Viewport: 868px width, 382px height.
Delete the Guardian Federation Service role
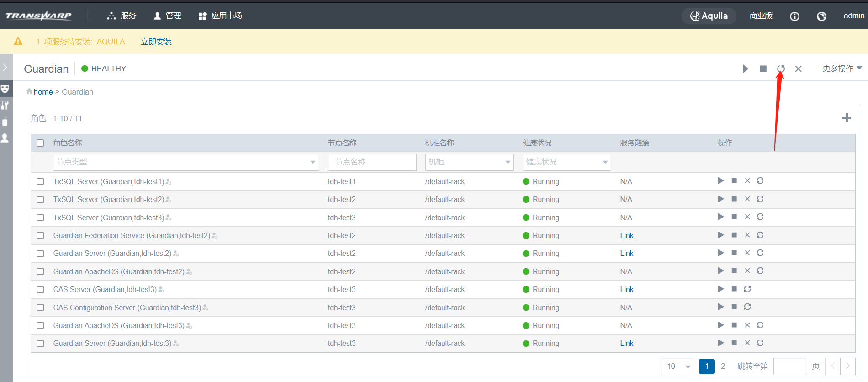click(x=747, y=235)
